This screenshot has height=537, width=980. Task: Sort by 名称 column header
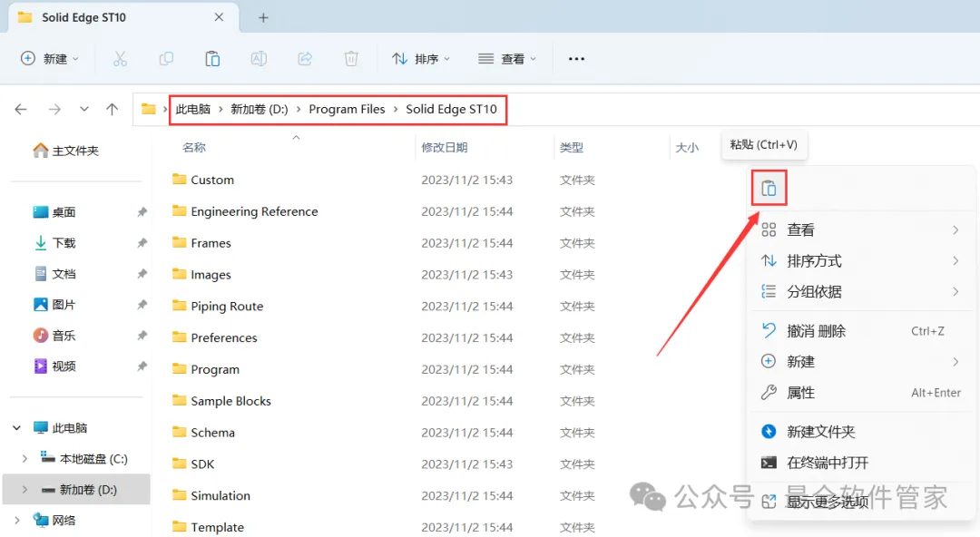pos(194,148)
